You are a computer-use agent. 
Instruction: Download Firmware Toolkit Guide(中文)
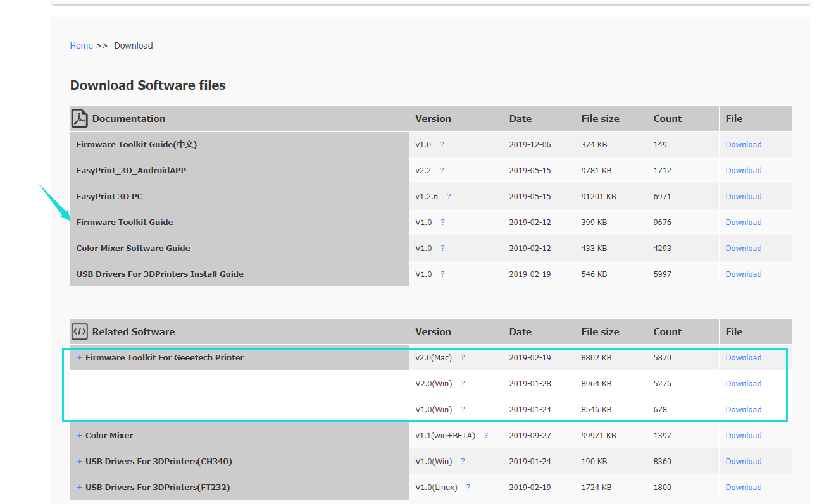744,145
